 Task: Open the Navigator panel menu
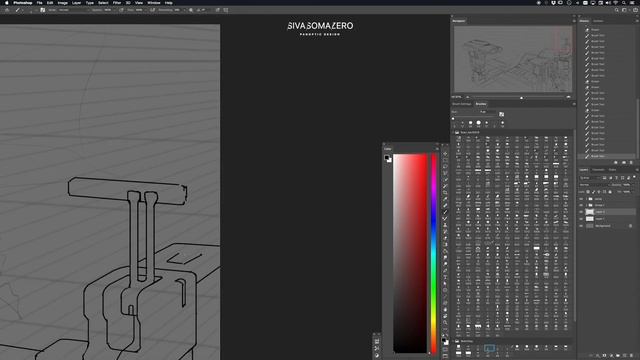tap(574, 21)
